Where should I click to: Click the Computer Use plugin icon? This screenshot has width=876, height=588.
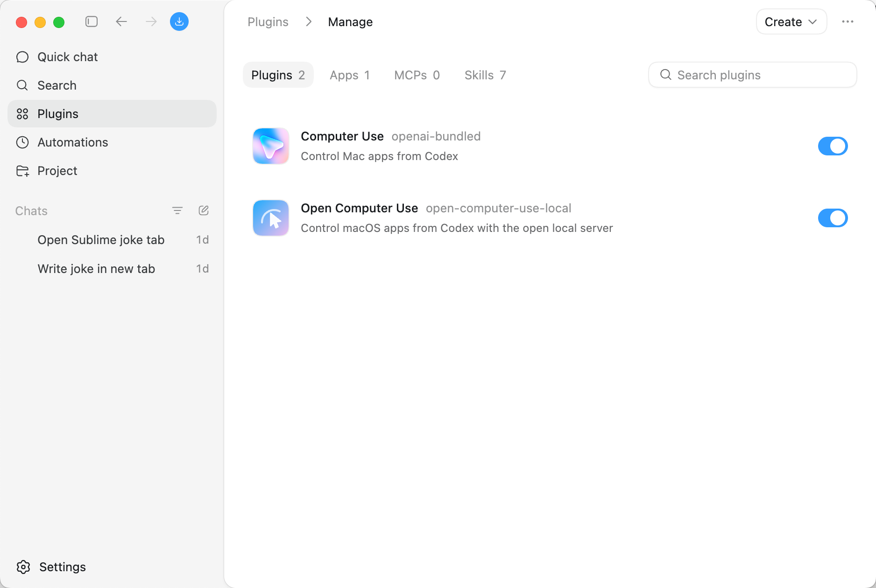point(271,146)
